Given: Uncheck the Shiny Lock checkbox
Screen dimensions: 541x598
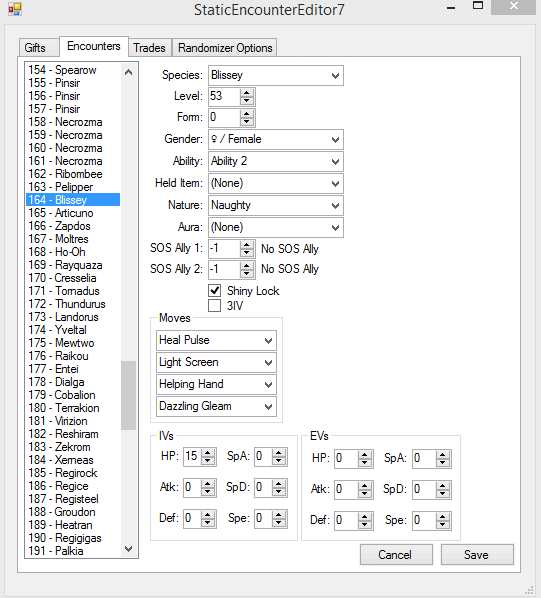Looking at the screenshot, I should coord(215,291).
